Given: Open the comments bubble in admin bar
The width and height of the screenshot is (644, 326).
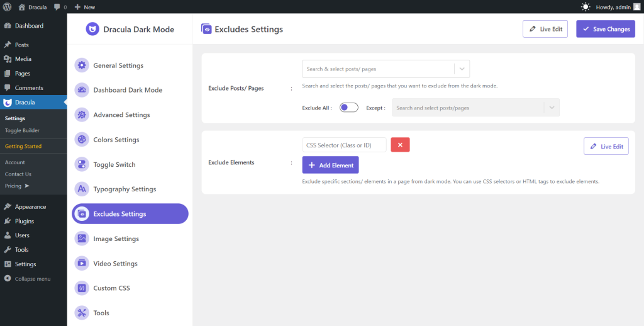Looking at the screenshot, I should pos(57,7).
